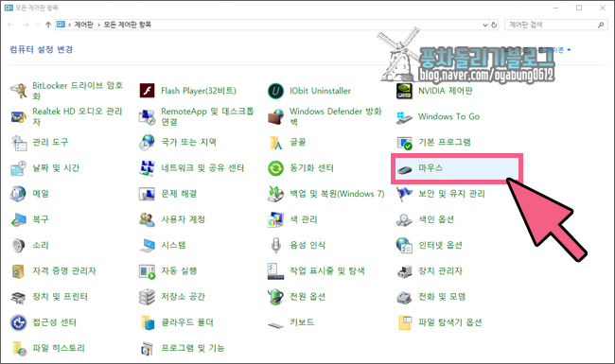
Task: Open the 기본 프로그램 icon
Action: 404,143
